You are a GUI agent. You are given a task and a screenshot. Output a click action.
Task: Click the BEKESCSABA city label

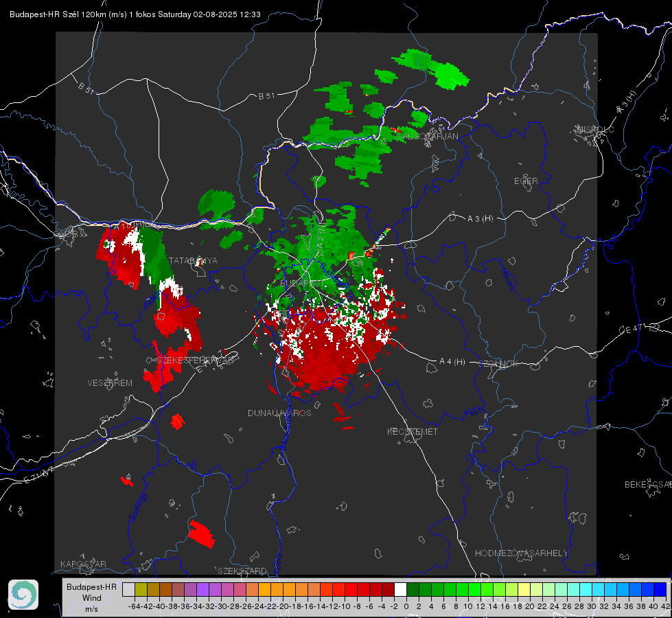pos(648,485)
